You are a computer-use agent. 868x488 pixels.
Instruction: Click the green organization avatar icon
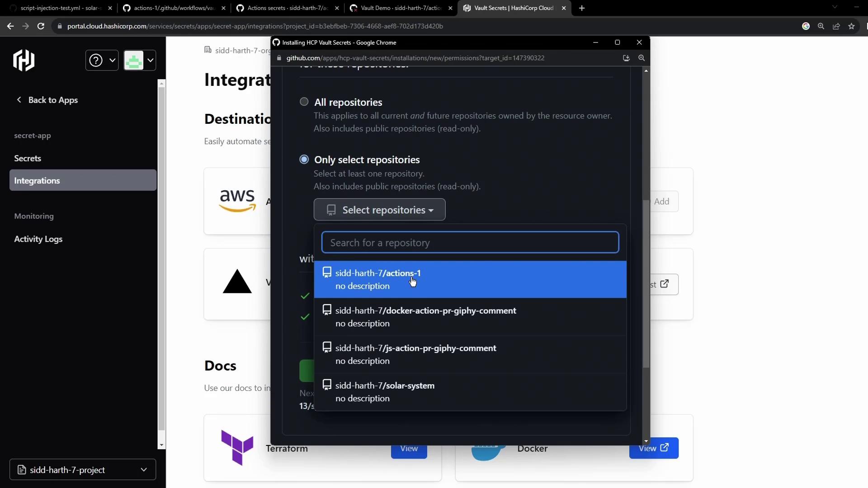pos(134,60)
